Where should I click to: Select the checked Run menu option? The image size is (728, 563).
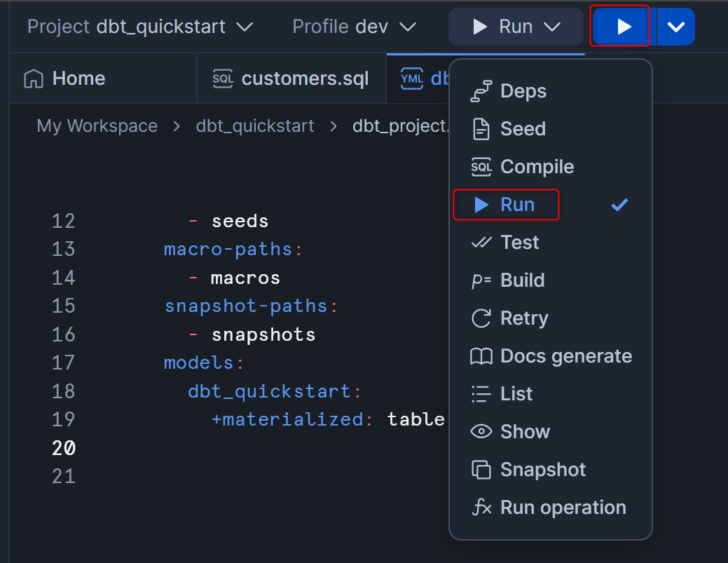[517, 205]
